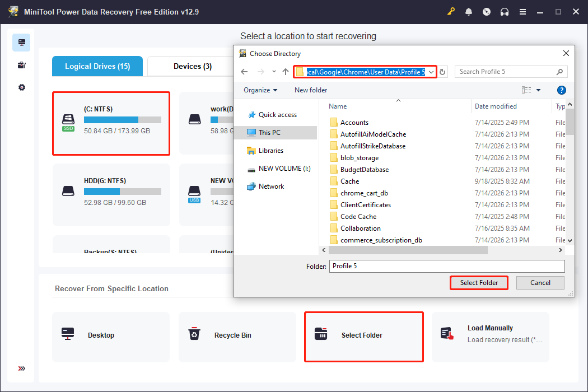Go up one folder level
The image size is (588, 392).
286,72
